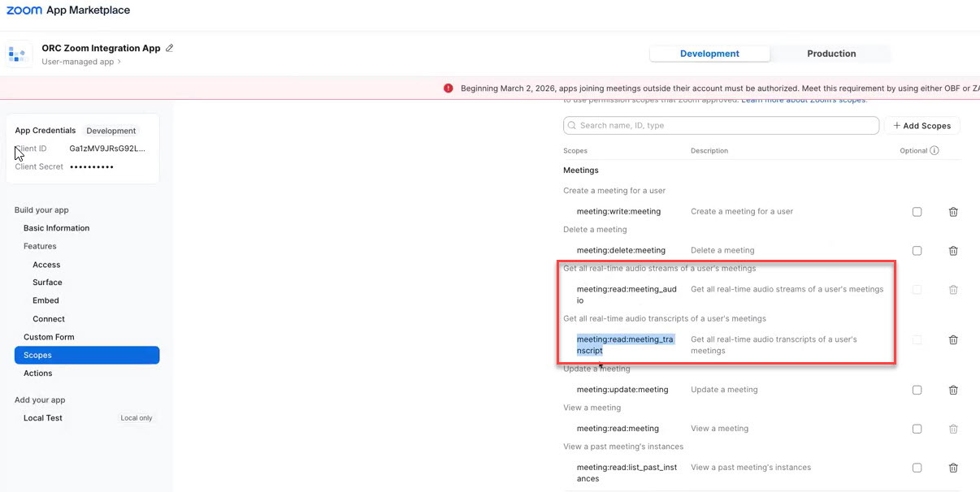Click the masked Client Secret value
This screenshot has width=980, height=492.
coord(92,167)
